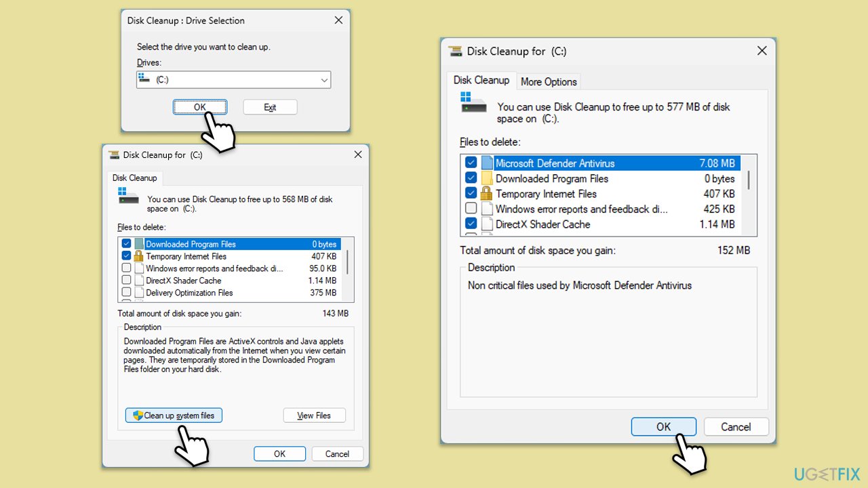Click Exit in the Drive Selection dialog
Image resolution: width=868 pixels, height=488 pixels.
270,107
